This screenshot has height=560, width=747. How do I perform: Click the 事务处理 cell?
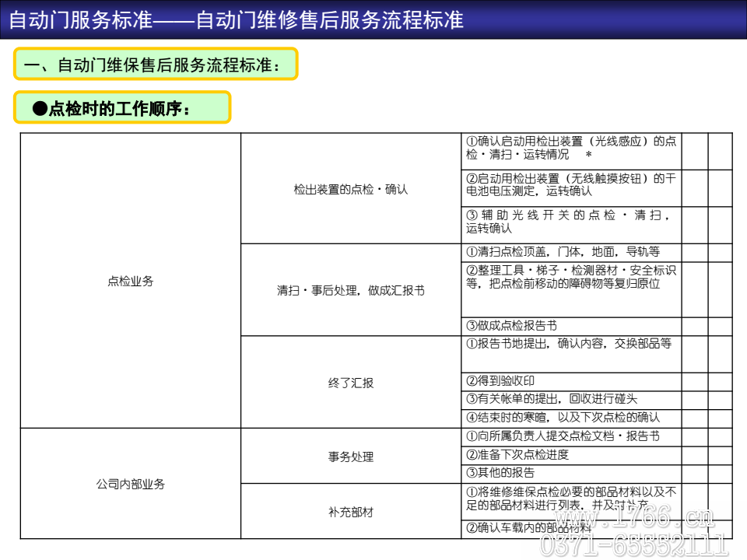click(350, 457)
